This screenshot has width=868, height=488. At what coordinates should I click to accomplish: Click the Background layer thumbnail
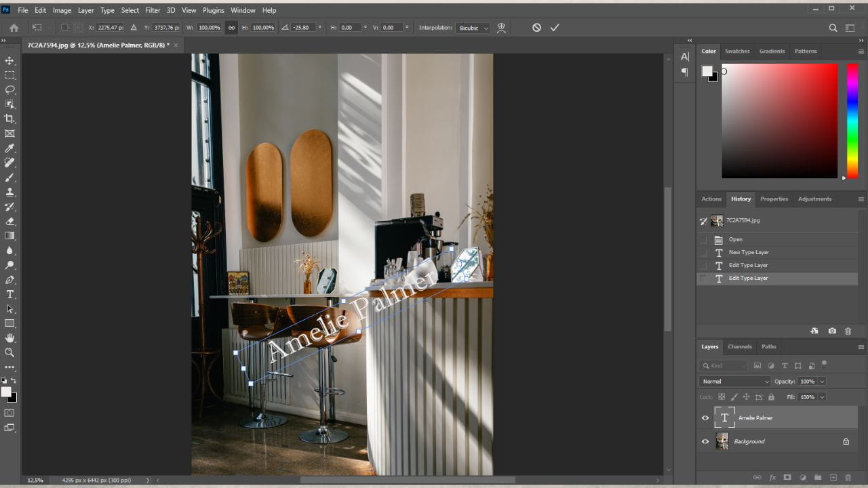(722, 441)
